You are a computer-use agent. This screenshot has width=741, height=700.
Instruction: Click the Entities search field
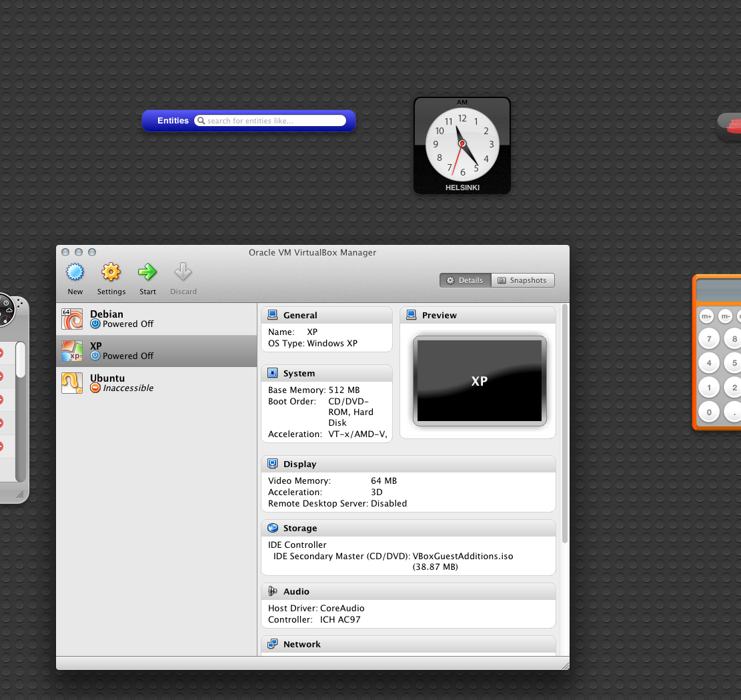(x=273, y=121)
